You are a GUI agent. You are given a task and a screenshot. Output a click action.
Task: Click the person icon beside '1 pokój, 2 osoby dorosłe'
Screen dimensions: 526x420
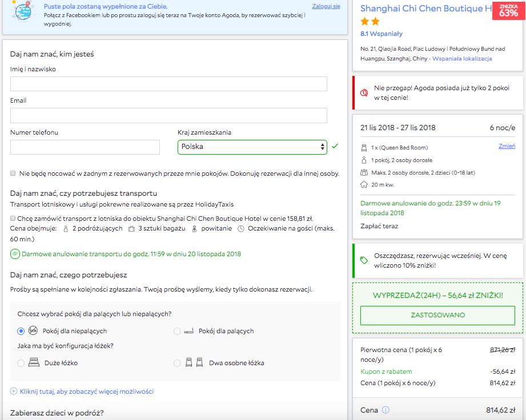[364, 160]
